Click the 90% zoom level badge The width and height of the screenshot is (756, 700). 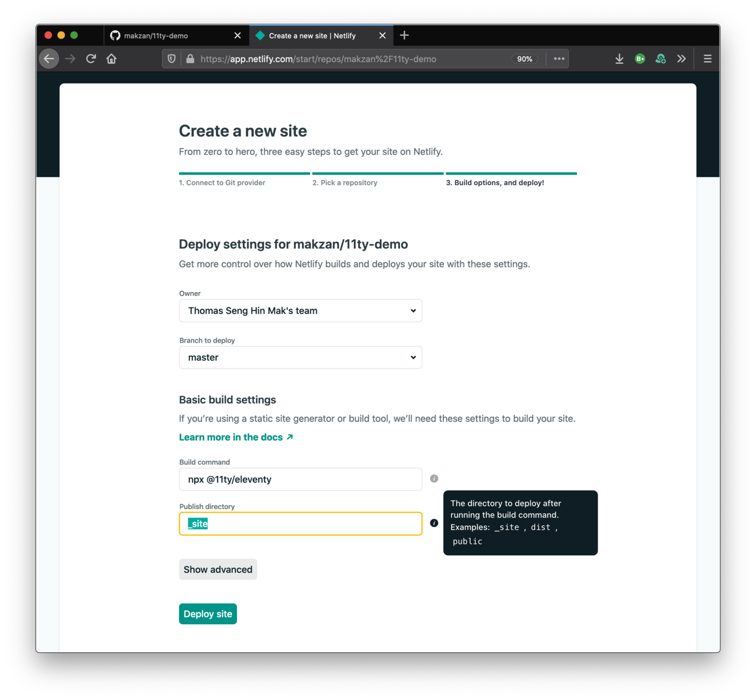tap(525, 59)
